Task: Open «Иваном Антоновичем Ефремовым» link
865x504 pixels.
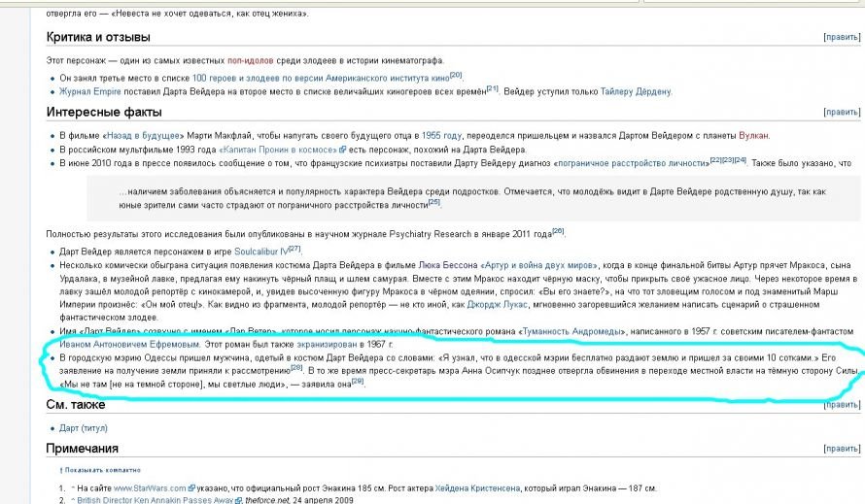Action: 129,344
